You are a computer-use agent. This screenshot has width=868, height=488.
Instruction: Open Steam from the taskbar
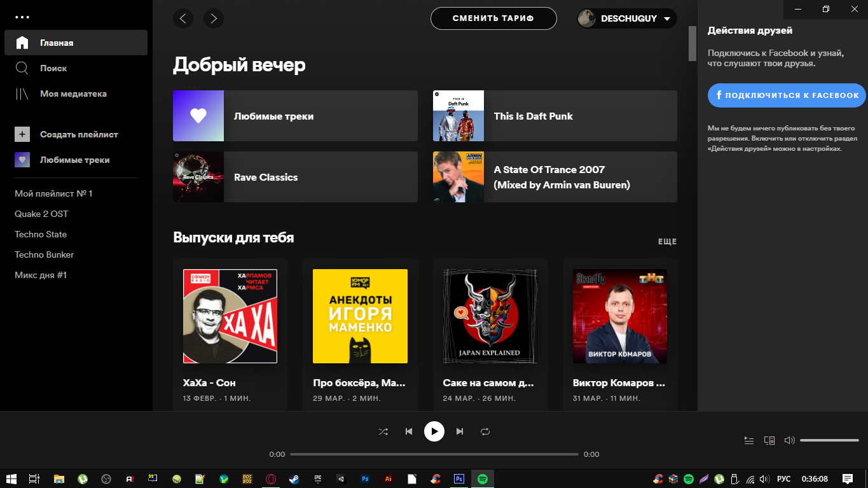pos(294,479)
